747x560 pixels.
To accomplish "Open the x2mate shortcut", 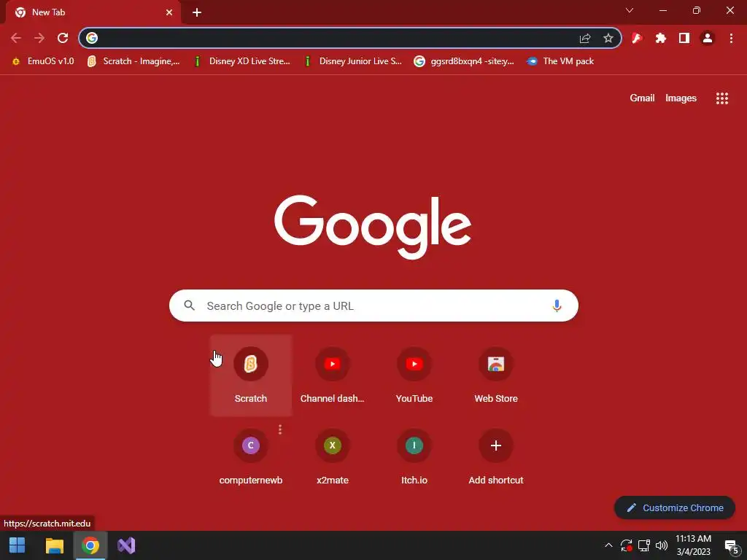I will 333,457.
